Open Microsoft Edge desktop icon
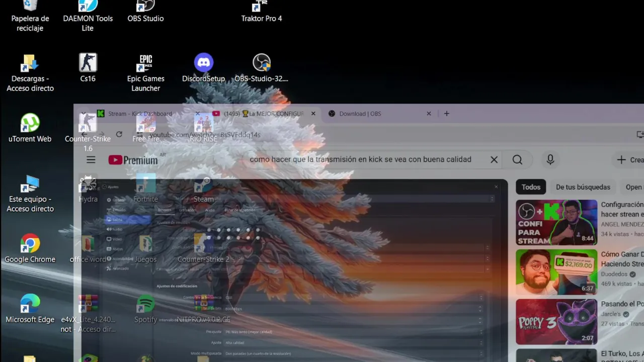Viewport: 644px width, 362px height. tap(30, 309)
